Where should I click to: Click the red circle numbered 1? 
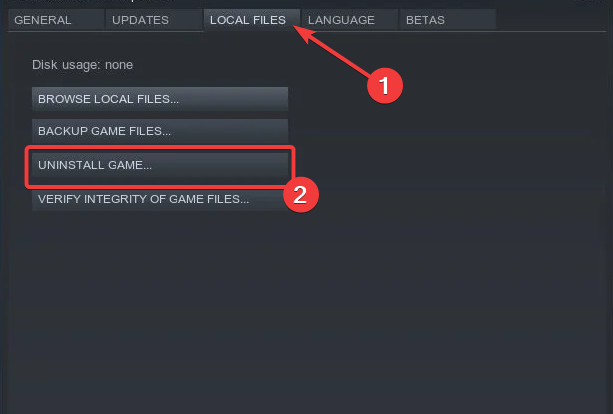point(385,85)
